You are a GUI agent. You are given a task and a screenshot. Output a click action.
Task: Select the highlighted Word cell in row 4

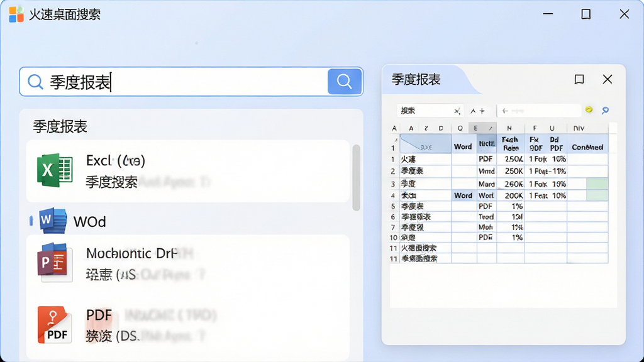tap(464, 196)
